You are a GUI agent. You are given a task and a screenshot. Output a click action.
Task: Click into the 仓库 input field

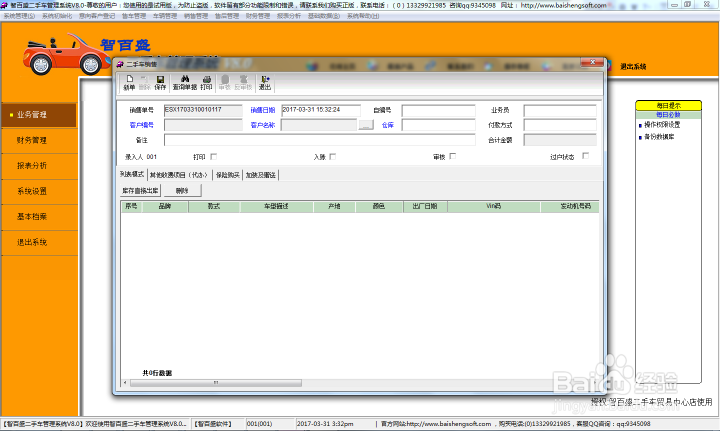pos(439,125)
